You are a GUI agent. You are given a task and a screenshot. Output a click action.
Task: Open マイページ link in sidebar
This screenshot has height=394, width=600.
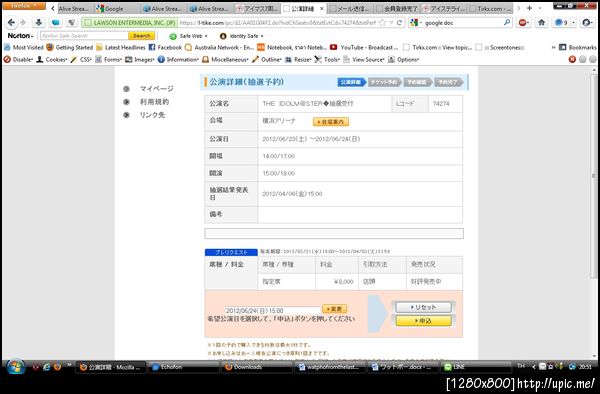156,89
